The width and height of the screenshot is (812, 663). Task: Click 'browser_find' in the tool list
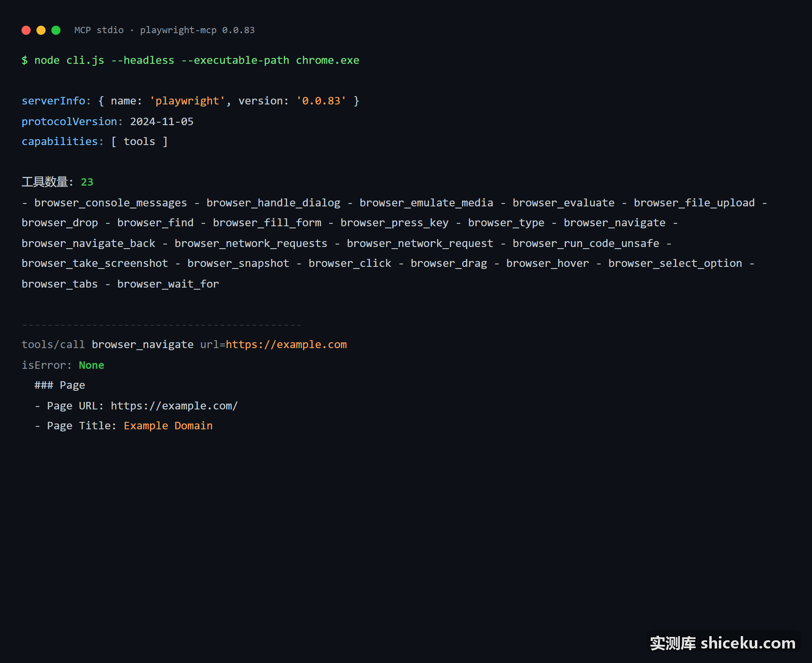pos(155,223)
